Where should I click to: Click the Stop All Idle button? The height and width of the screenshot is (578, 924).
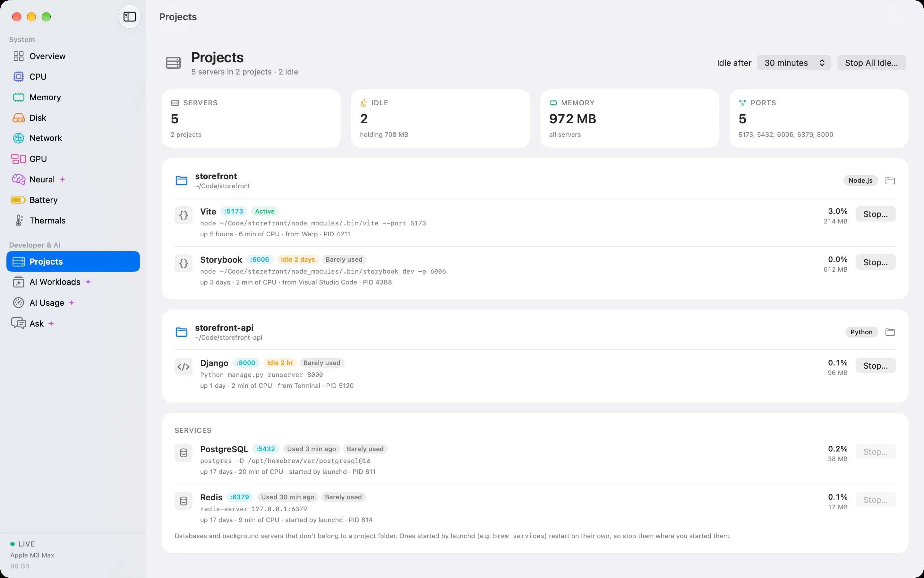click(x=871, y=63)
